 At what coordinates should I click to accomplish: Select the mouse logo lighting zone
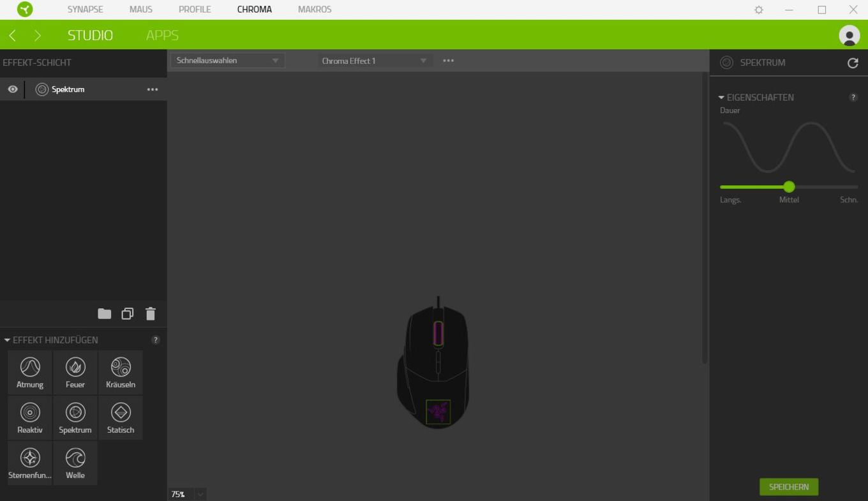click(438, 412)
